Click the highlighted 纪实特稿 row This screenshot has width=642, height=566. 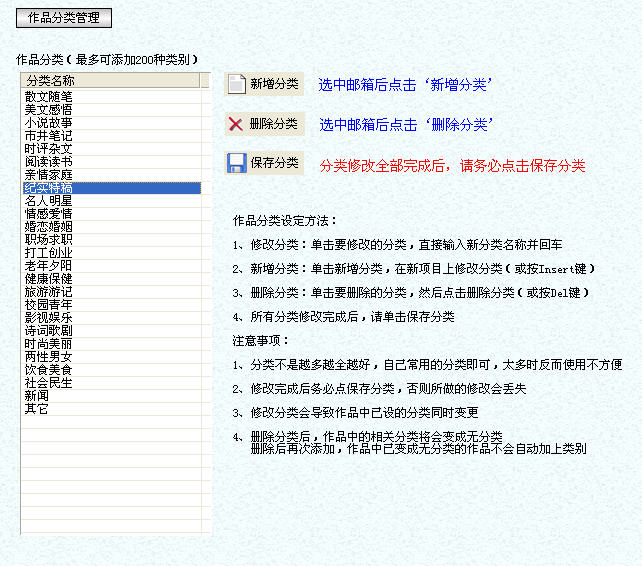click(x=112, y=188)
